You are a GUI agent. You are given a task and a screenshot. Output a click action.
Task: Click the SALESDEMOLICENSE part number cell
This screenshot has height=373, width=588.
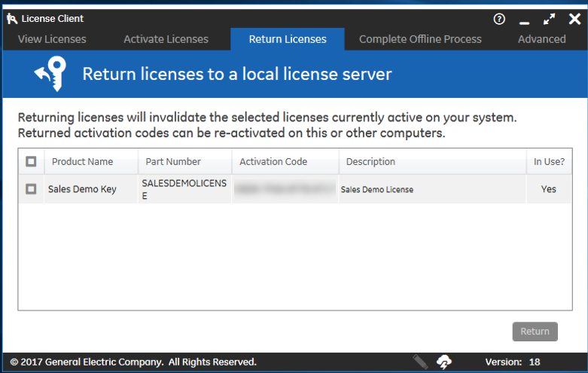(x=185, y=189)
